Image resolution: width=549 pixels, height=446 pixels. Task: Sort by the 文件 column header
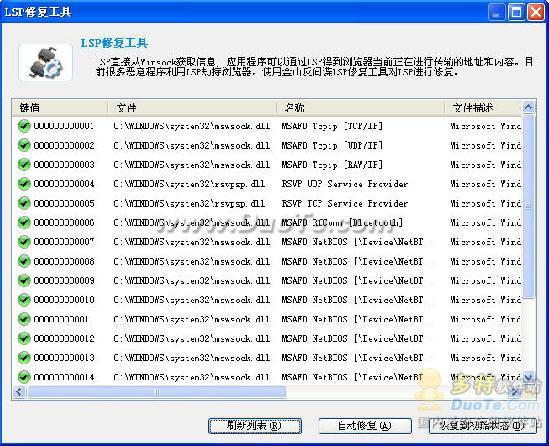point(192,107)
